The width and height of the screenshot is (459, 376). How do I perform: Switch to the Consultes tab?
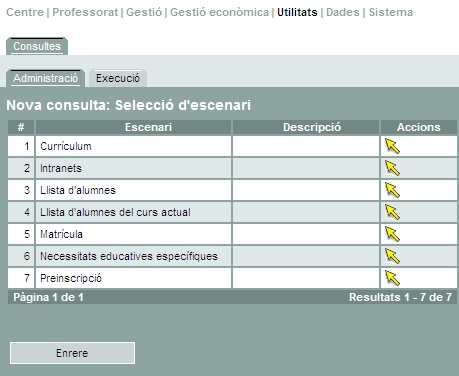click(37, 46)
